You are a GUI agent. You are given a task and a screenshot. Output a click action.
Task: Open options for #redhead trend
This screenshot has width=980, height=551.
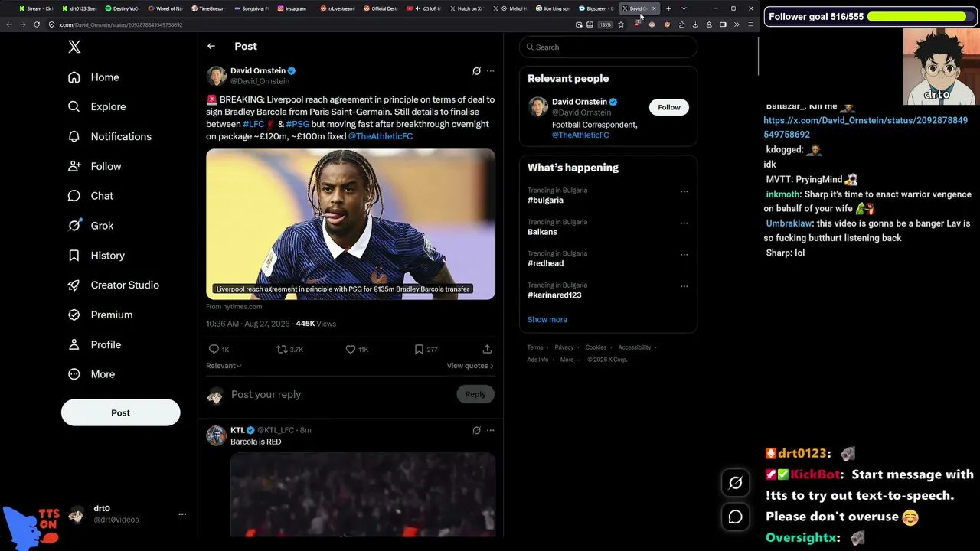coord(684,255)
